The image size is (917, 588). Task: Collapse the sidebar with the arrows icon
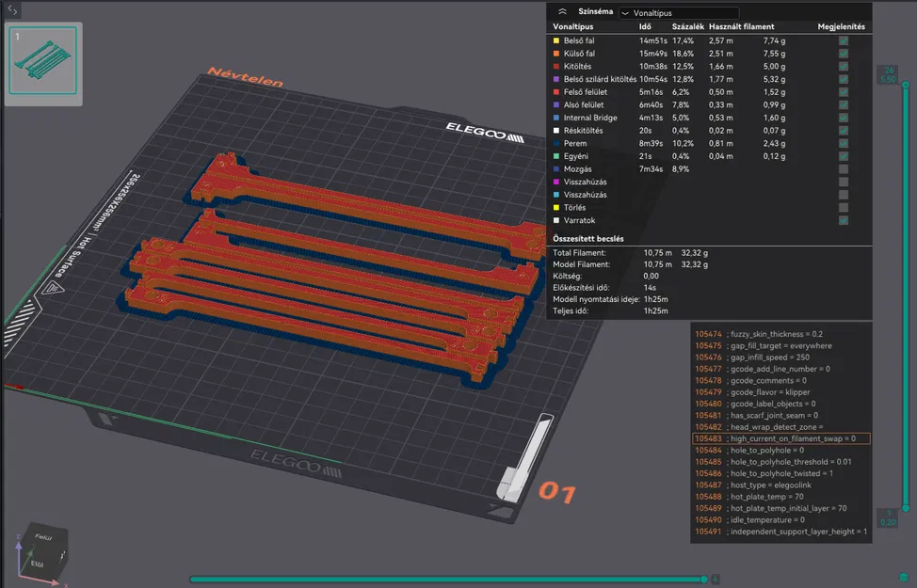(12, 10)
